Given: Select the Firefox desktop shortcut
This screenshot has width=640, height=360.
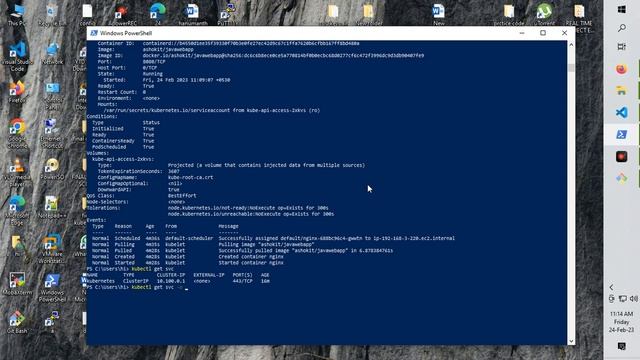Looking at the screenshot, I should coord(17,91).
